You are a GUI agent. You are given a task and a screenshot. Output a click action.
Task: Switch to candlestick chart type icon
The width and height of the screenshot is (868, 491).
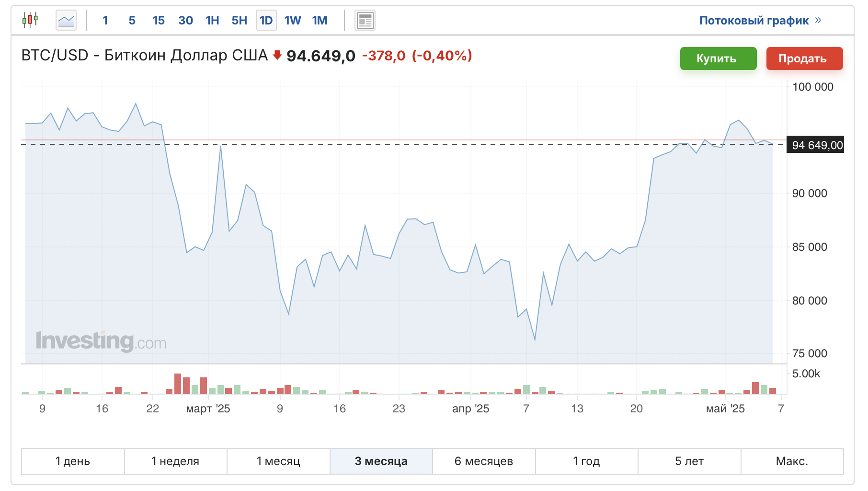pyautogui.click(x=30, y=20)
